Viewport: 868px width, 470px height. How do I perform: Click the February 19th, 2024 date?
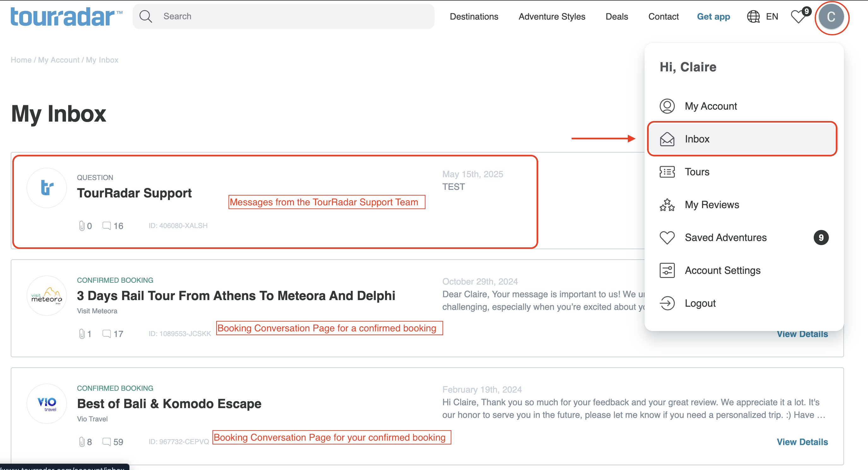point(482,389)
